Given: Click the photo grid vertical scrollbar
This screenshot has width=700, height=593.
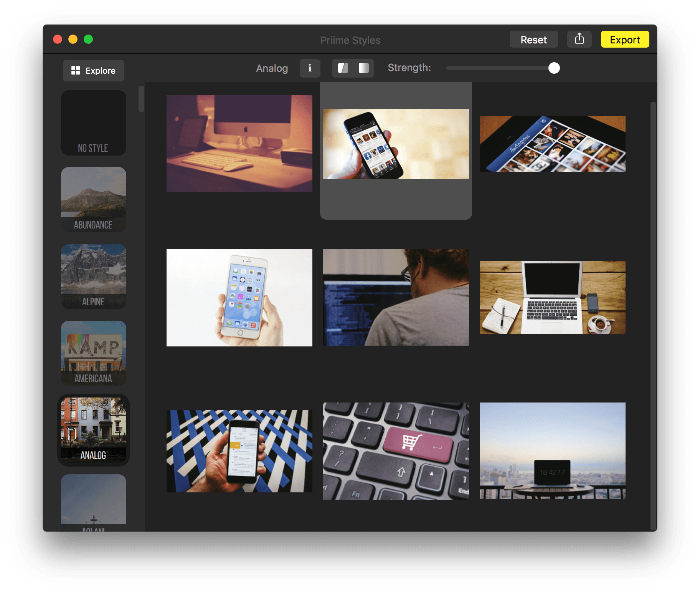Looking at the screenshot, I should point(653,317).
